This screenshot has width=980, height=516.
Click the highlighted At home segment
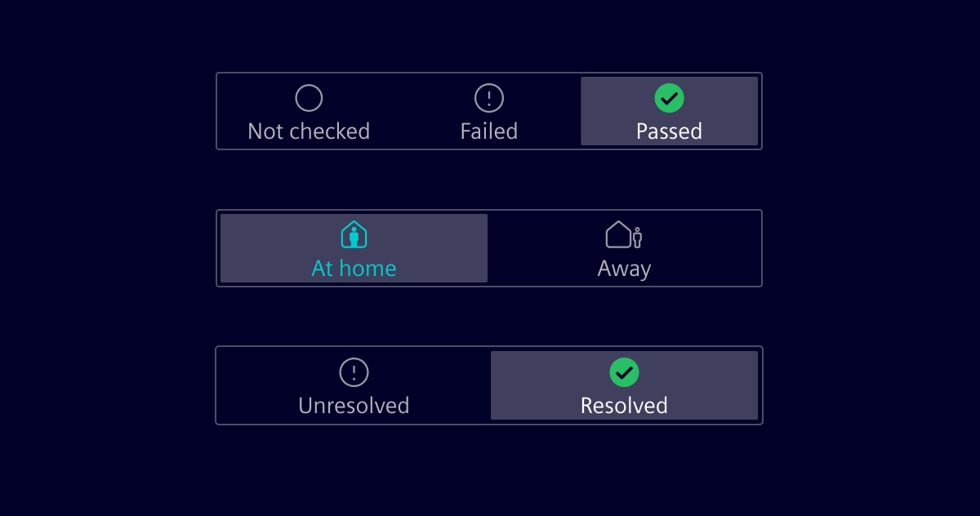point(353,247)
